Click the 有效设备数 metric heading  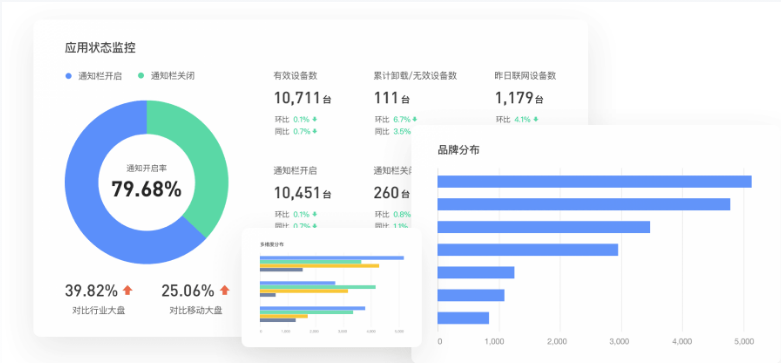(x=295, y=76)
